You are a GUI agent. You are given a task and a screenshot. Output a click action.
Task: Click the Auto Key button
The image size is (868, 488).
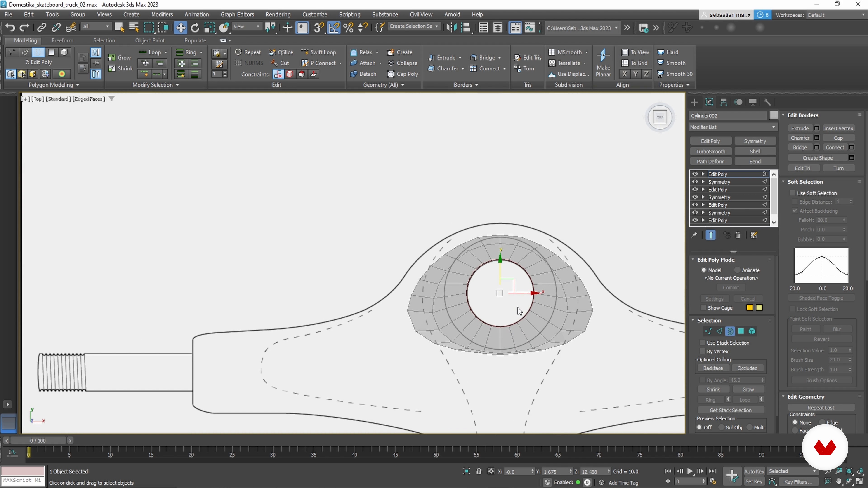coord(754,472)
